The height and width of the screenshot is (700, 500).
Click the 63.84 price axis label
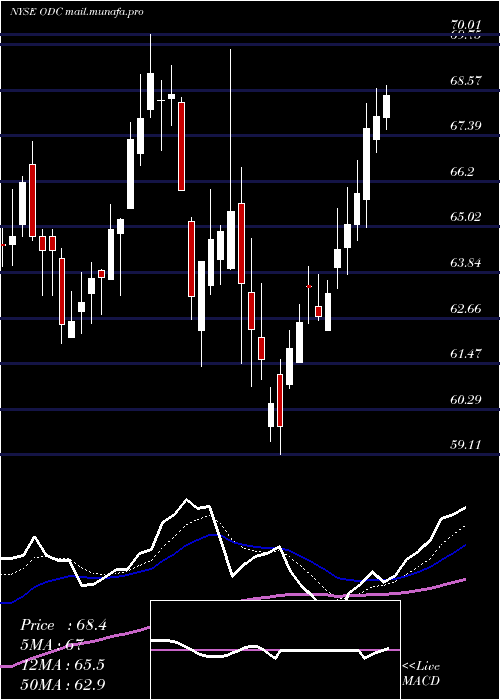click(466, 262)
